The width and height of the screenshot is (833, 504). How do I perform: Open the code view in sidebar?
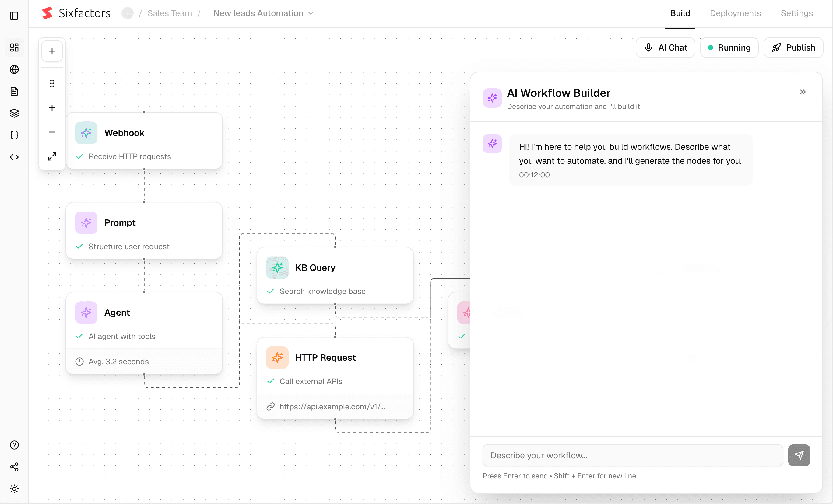(14, 157)
